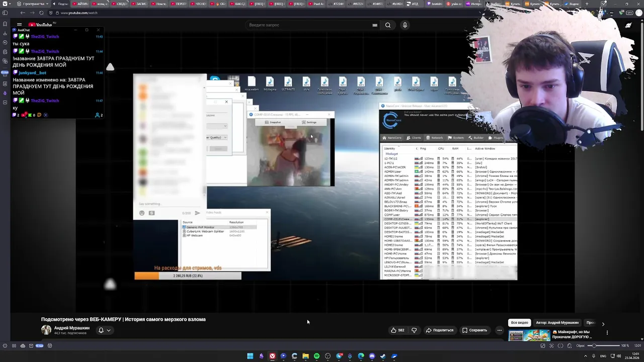Select the Все видео filter chip
The width and height of the screenshot is (644, 362).
pos(520,323)
